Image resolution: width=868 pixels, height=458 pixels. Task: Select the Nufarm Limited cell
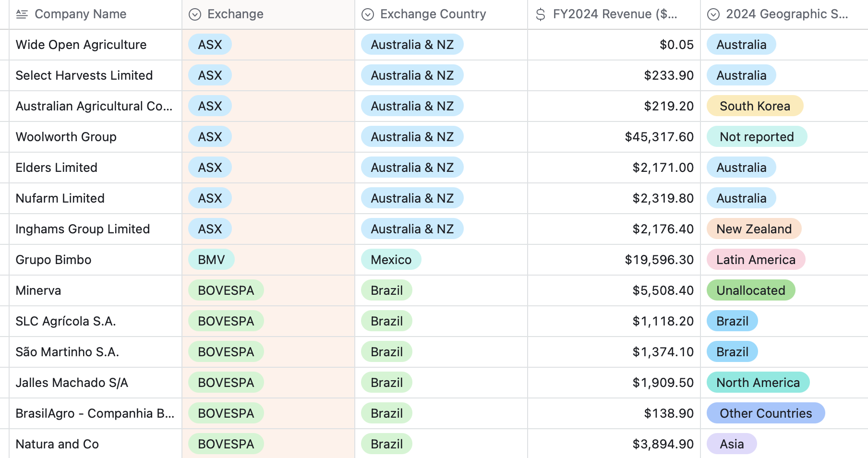[96, 198]
